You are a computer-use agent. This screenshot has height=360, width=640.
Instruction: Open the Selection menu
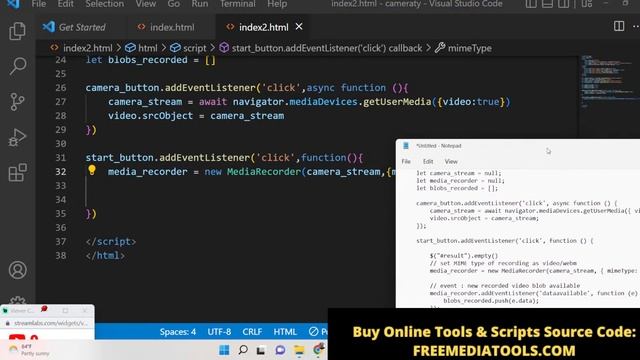pos(104,4)
